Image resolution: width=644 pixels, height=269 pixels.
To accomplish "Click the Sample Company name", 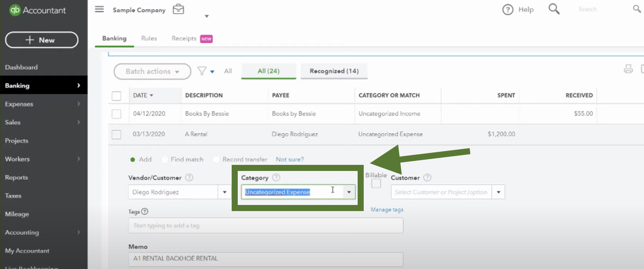I will tap(139, 10).
